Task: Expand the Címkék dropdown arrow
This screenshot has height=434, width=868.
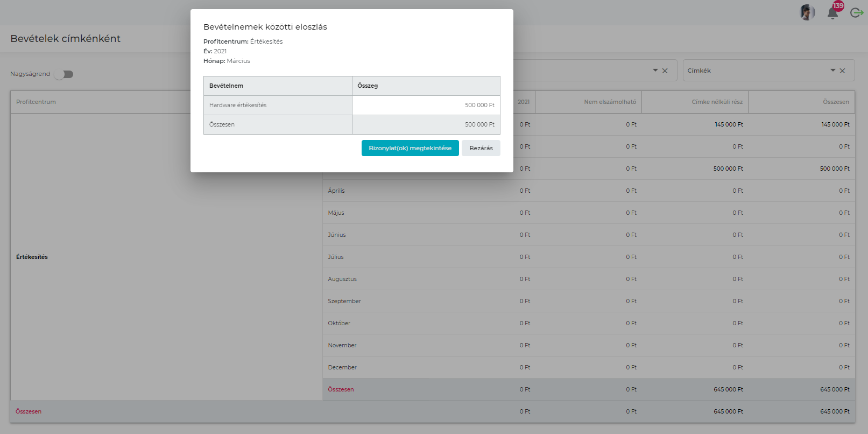Action: pyautogui.click(x=832, y=71)
